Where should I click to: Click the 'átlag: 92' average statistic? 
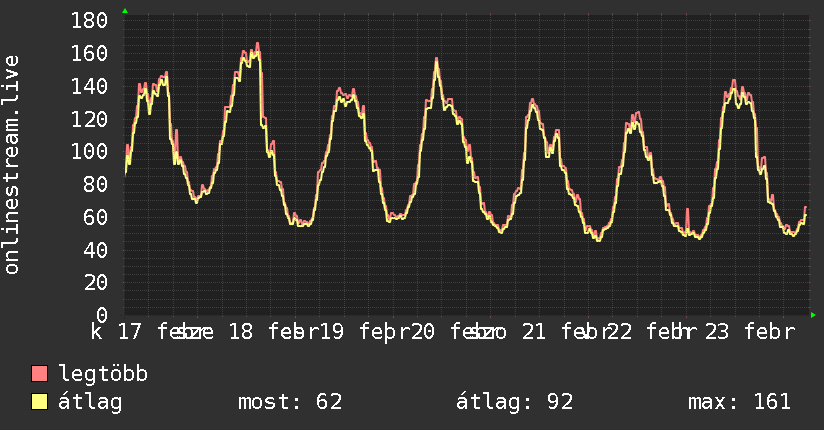(514, 403)
